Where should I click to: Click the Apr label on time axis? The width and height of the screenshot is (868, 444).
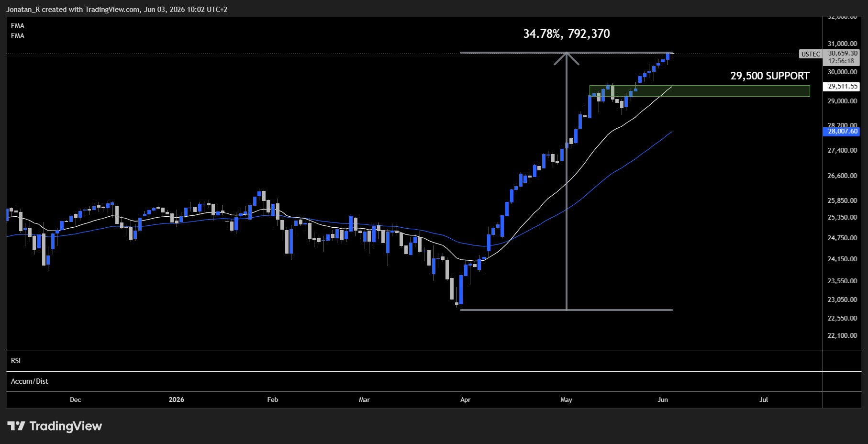[x=465, y=400]
